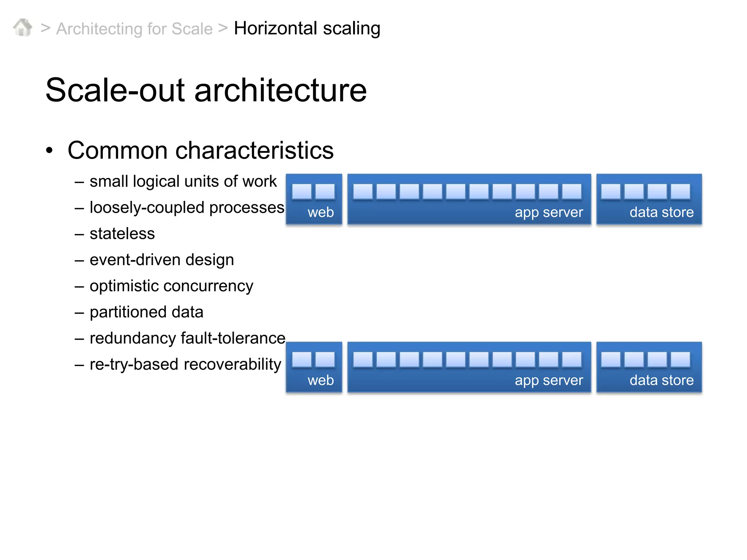Click the partitioned data item
The height and width of the screenshot is (560, 747).
[147, 312]
